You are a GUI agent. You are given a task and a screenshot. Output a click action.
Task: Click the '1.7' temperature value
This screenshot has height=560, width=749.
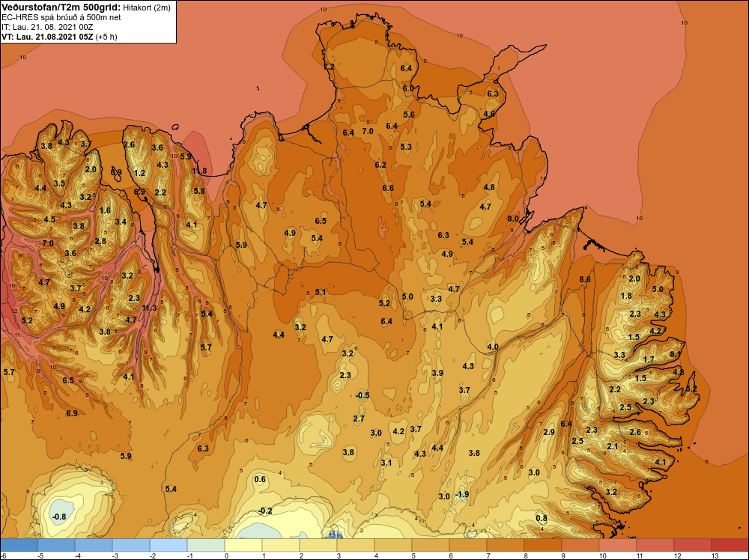pos(649,359)
